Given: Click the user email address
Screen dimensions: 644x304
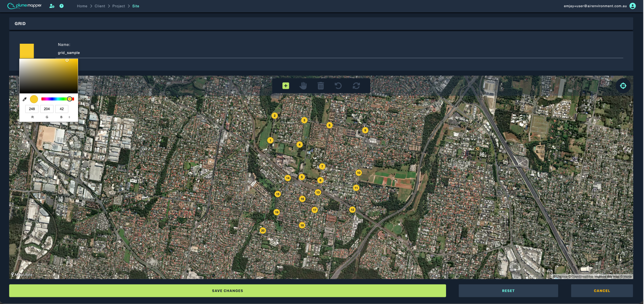Looking at the screenshot, I should point(595,6).
